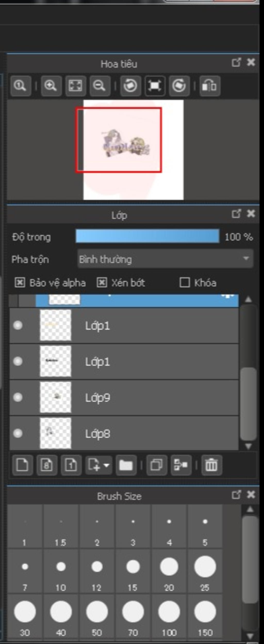Undock the Brush Size panel

tap(236, 495)
